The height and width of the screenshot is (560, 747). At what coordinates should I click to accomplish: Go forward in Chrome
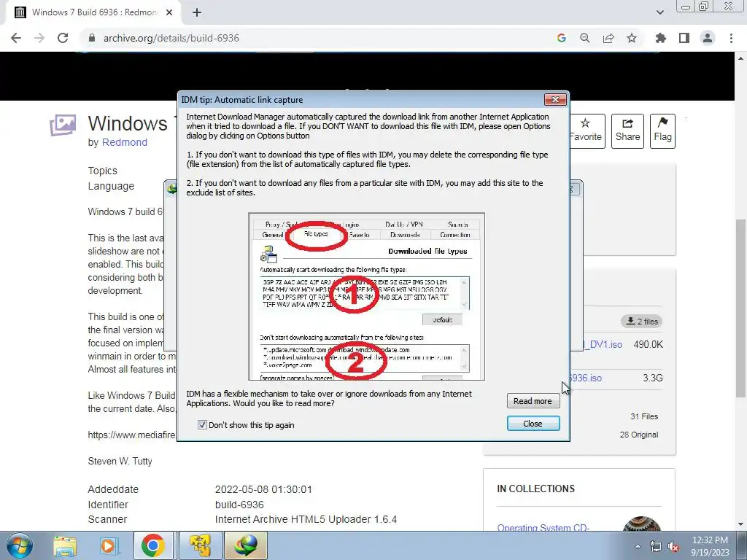click(x=39, y=38)
